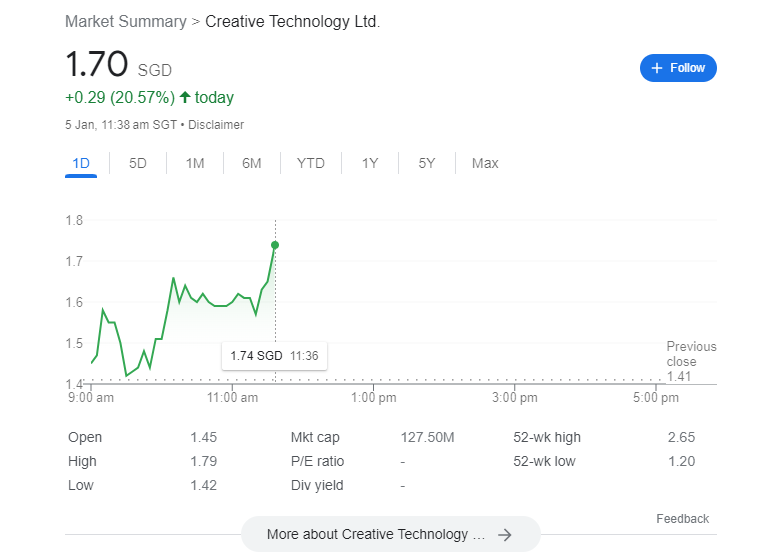Open the 6M time range tab
Image resolution: width=776 pixels, height=554 pixels.
pos(252,163)
